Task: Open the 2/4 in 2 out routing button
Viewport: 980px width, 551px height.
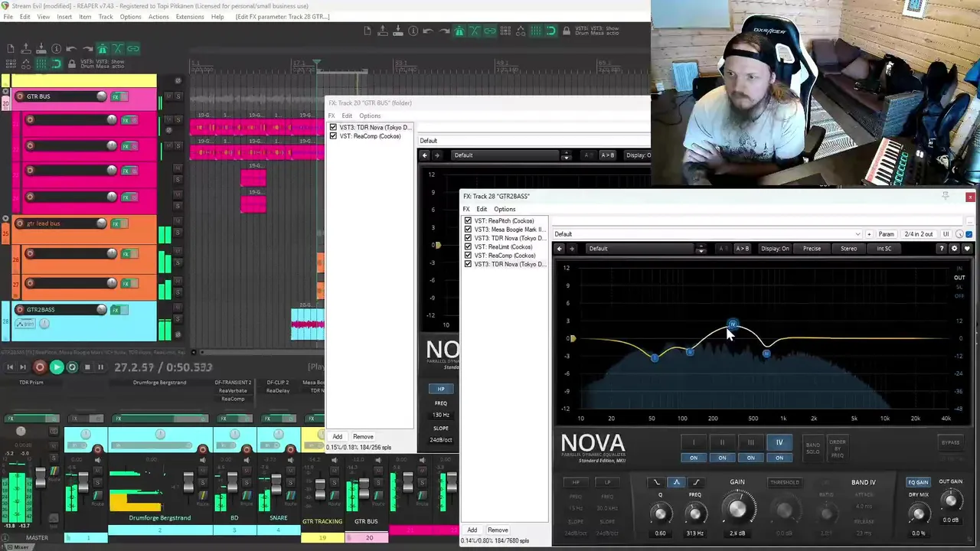Action: 919,234
